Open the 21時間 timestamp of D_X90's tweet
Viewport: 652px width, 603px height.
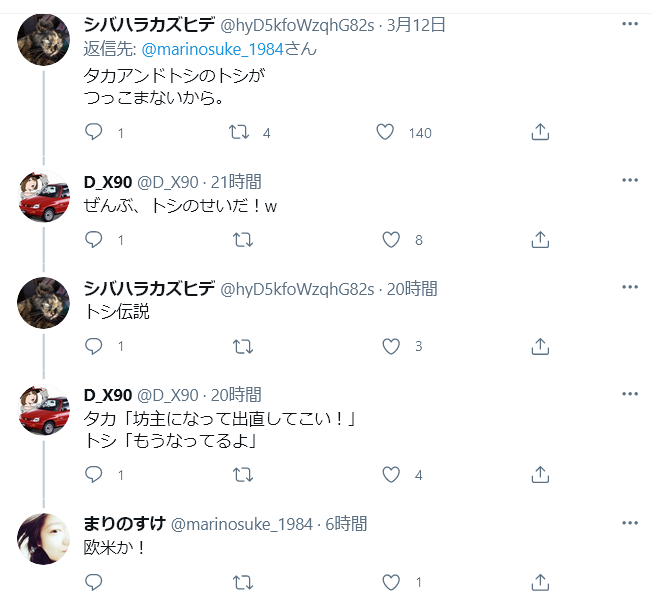(x=236, y=182)
